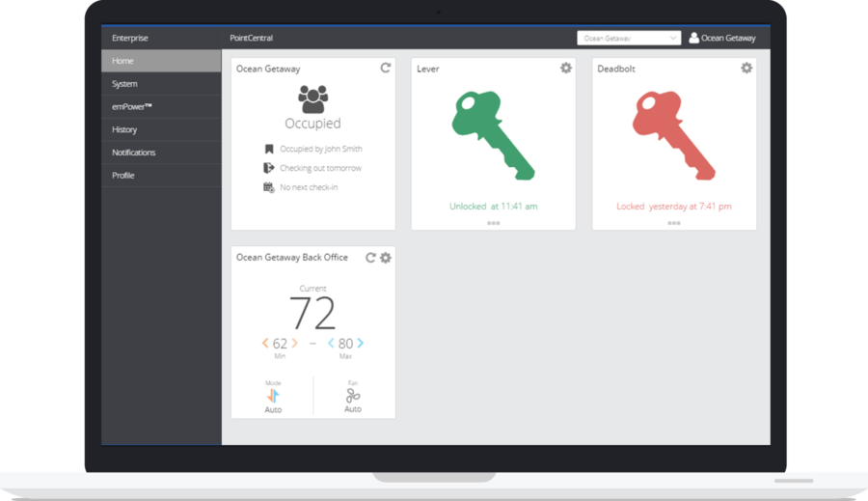Open the Ocean Getaway property dropdown
This screenshot has width=868, height=501.
(x=629, y=38)
